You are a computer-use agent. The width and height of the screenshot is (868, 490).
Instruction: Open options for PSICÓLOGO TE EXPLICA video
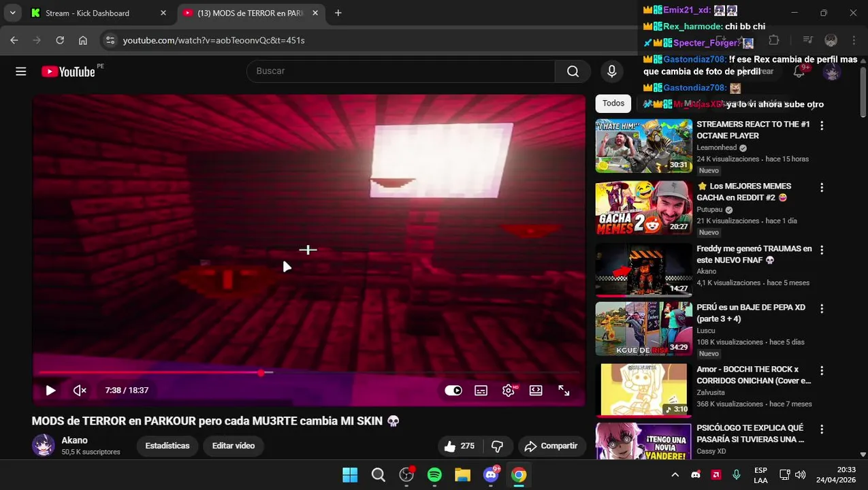(822, 429)
